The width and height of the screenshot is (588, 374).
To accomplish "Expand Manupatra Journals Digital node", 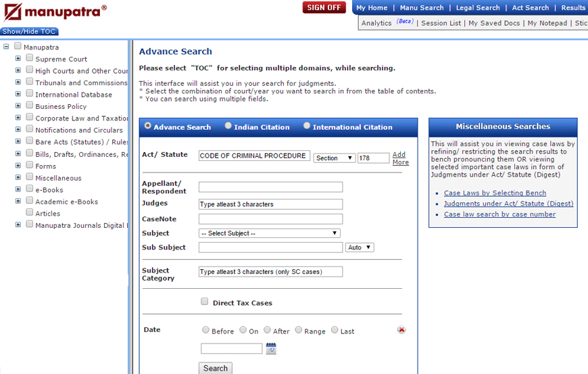I will tap(18, 225).
